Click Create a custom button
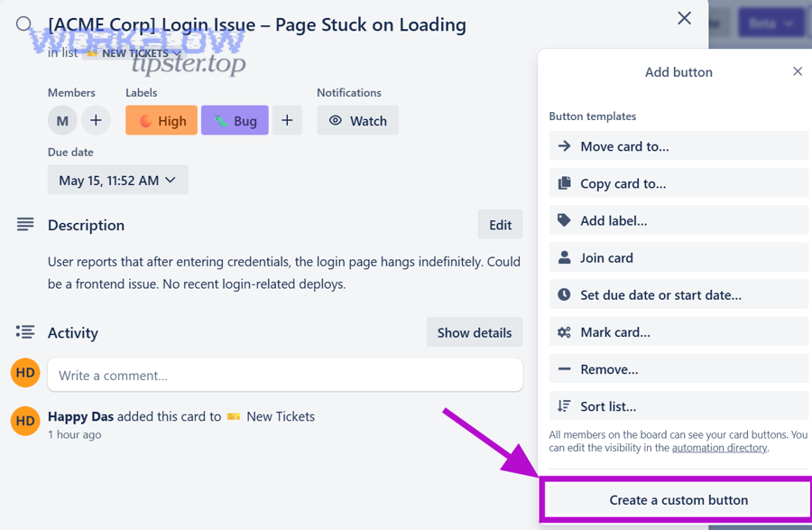 (x=678, y=499)
